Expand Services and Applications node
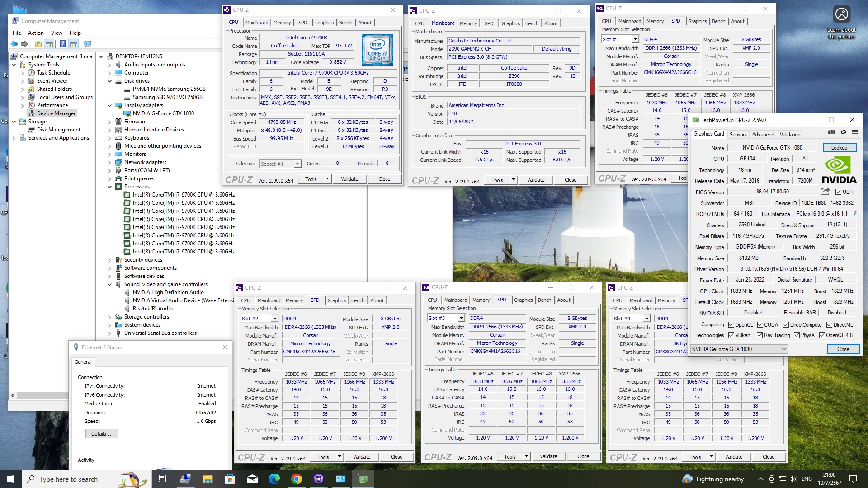Image resolution: width=868 pixels, height=488 pixels. (x=14, y=138)
